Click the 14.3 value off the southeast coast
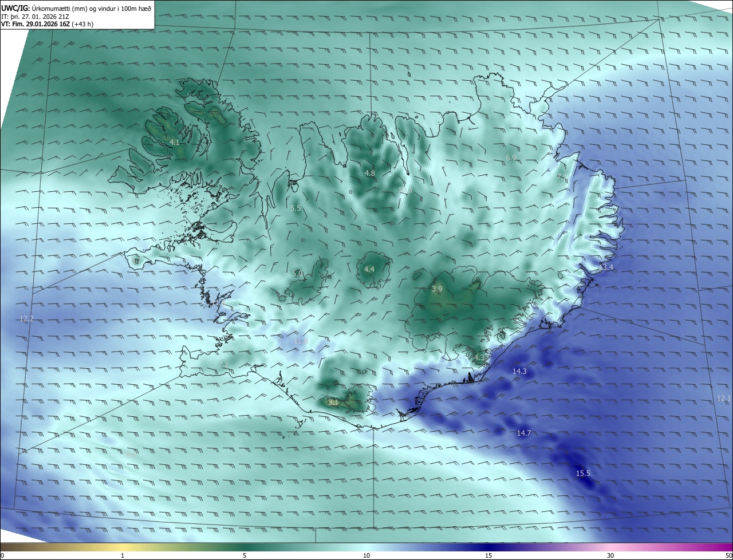Viewport: 733px width, 560px height. point(519,372)
